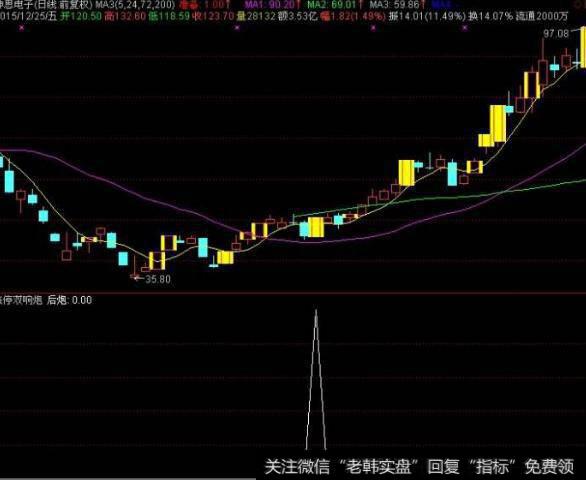Click the amplitude 振14.01(11.49%)
This screenshot has width=586, height=480.
point(427,16)
